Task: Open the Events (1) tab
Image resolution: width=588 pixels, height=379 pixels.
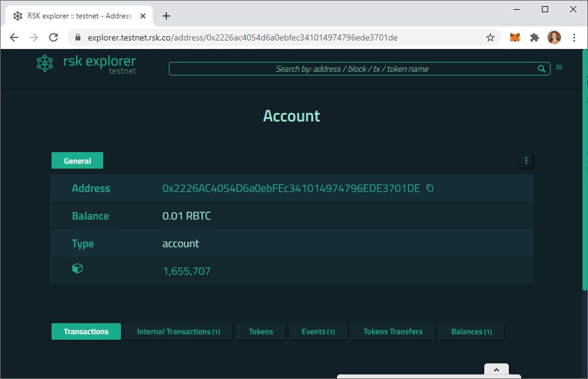Action: 318,331
